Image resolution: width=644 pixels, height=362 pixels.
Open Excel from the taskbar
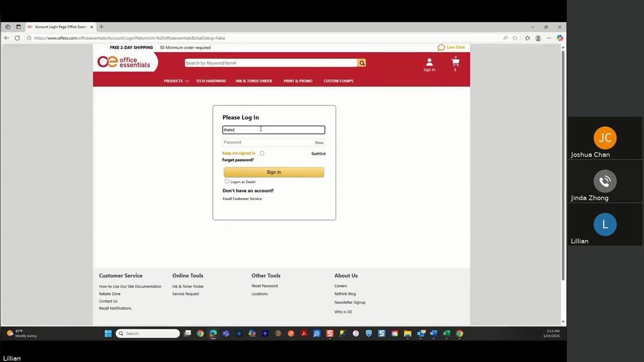coord(447,334)
